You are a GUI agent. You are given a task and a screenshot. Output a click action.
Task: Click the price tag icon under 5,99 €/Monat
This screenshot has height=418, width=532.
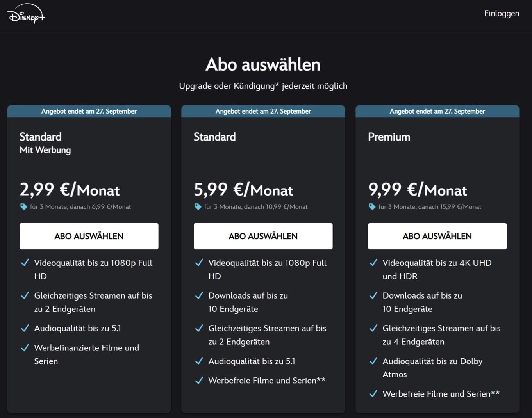pos(198,207)
